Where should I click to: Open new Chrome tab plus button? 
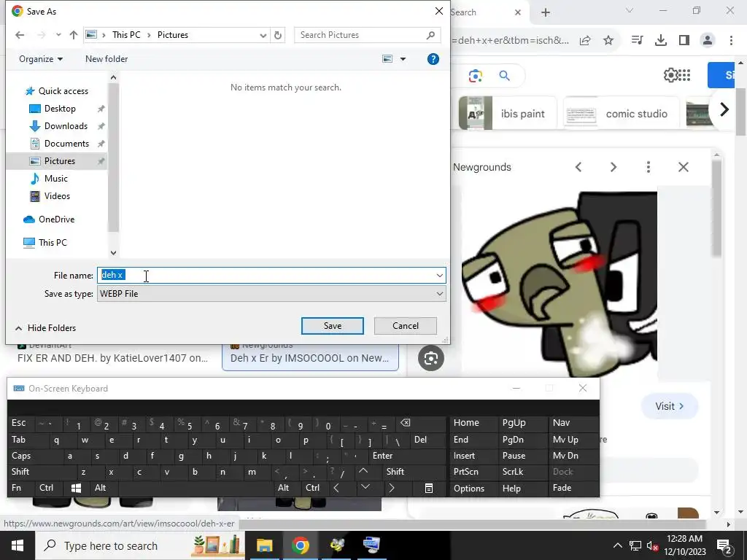tap(546, 12)
